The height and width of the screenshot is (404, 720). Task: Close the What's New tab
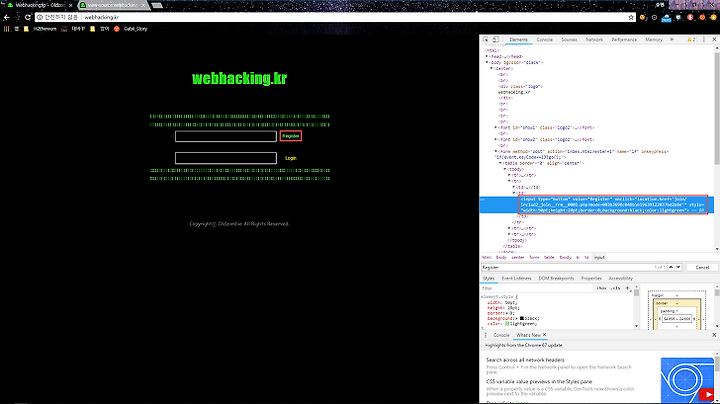[x=545, y=335]
